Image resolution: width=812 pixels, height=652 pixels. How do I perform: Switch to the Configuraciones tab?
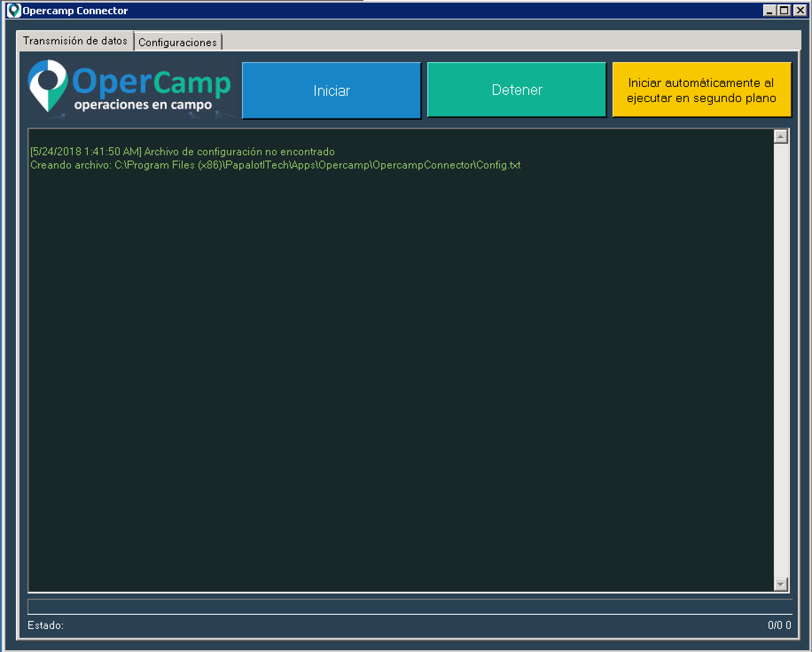178,42
